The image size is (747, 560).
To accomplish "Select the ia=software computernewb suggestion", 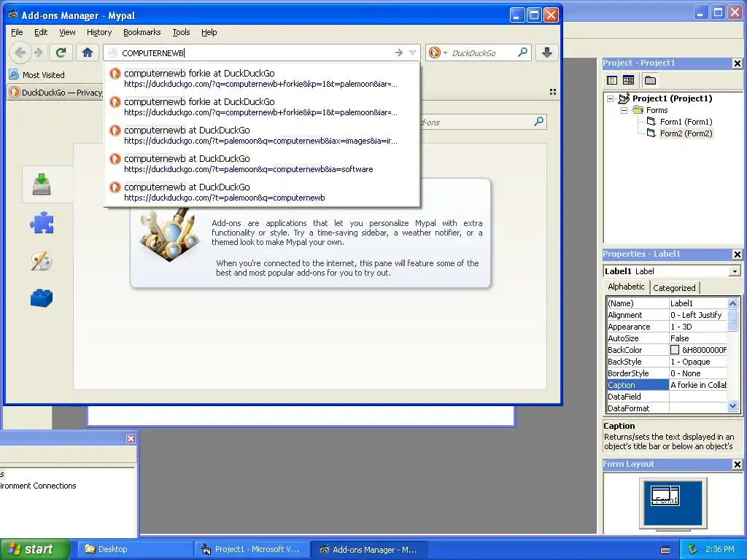I will point(262,164).
